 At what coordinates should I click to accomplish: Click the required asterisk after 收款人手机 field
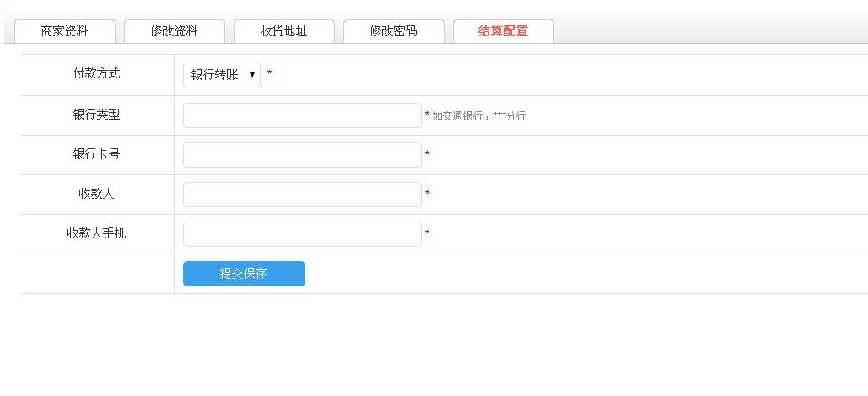(427, 234)
